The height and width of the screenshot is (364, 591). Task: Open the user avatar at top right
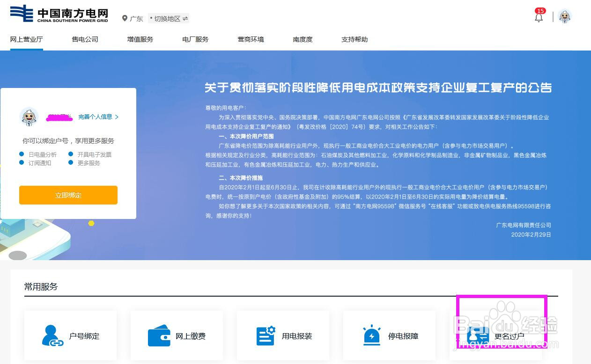tap(565, 16)
